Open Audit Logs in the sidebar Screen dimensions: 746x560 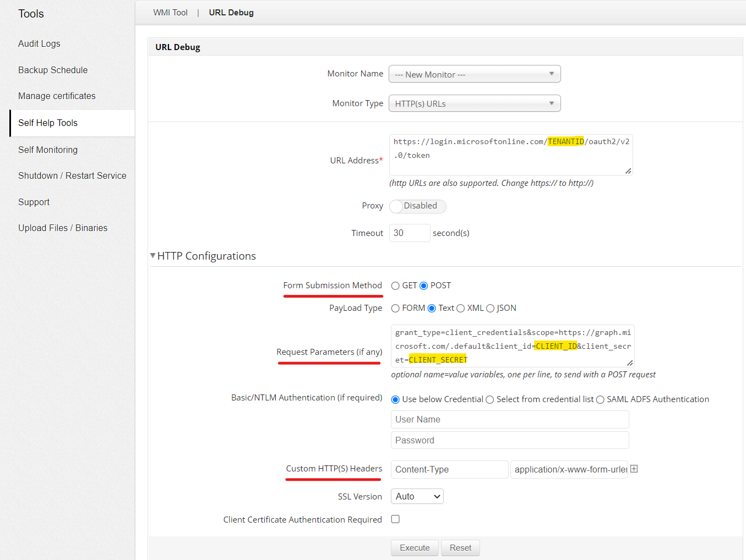[x=39, y=44]
